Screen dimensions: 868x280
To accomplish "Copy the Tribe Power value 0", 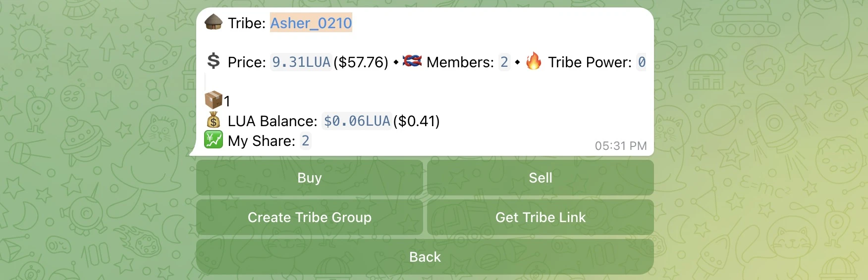I will pyautogui.click(x=642, y=62).
